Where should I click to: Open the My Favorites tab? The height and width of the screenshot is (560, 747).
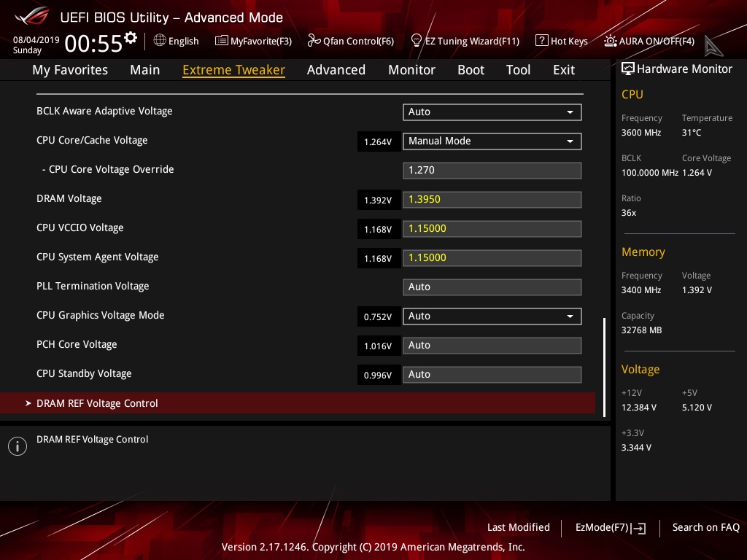click(x=70, y=70)
